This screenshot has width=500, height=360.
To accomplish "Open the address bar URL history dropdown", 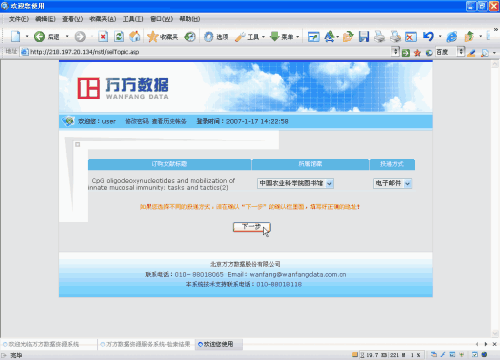I will click(x=395, y=52).
